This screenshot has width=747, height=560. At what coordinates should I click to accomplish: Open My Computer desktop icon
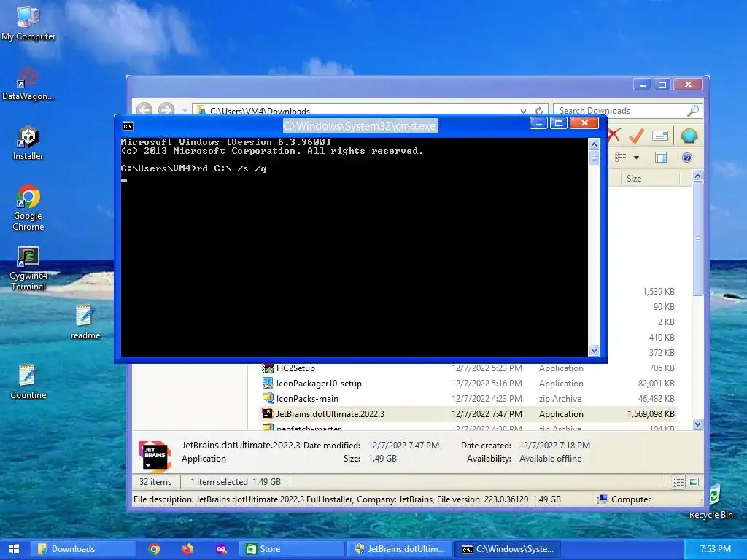pyautogui.click(x=28, y=23)
